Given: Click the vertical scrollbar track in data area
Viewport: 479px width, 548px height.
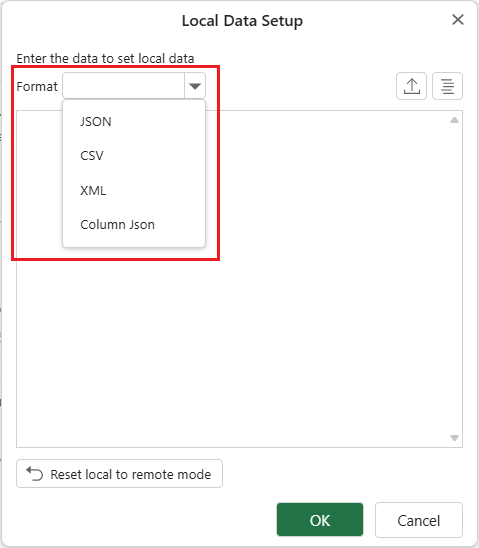Looking at the screenshot, I should (454, 279).
